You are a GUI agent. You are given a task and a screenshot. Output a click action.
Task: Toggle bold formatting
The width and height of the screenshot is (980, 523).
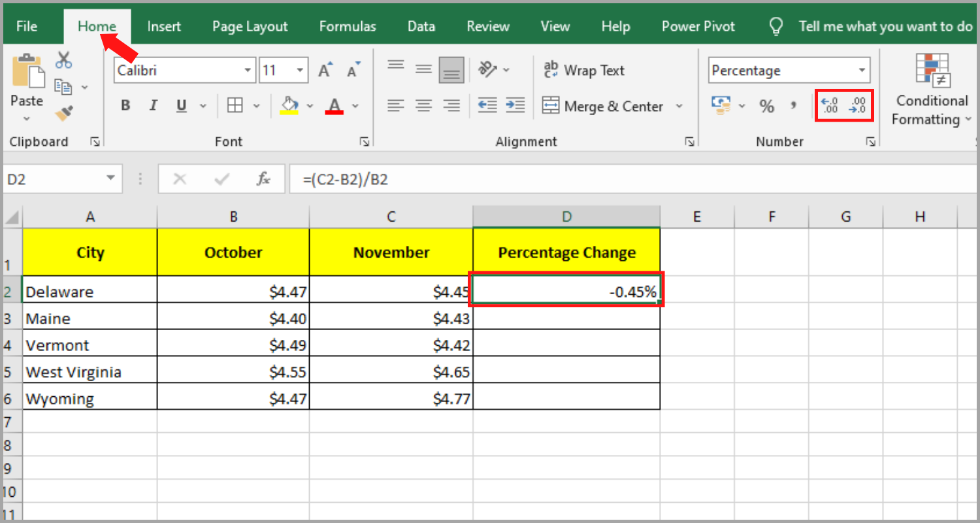tap(125, 105)
